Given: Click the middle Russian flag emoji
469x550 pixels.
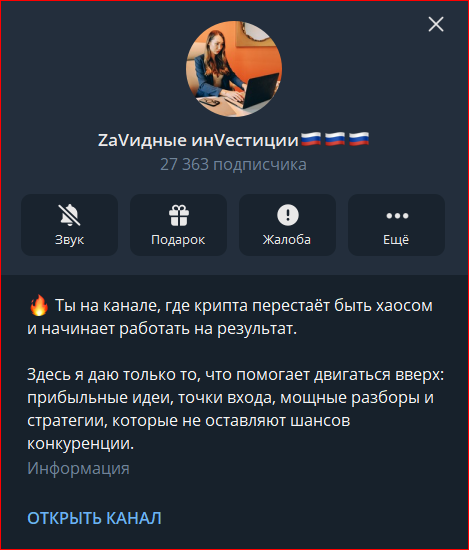Looking at the screenshot, I should click(x=335, y=139).
